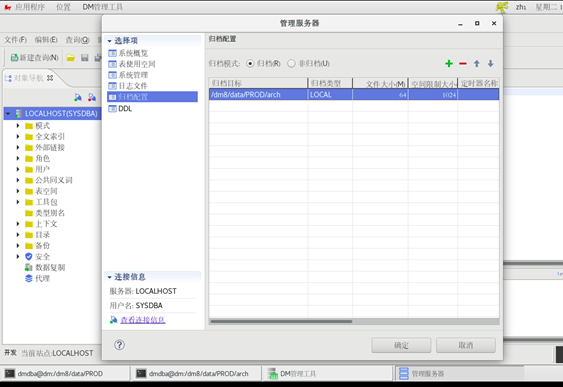Expand the 用户 tree node
Viewport: 563px width, 387px height.
click(x=18, y=169)
